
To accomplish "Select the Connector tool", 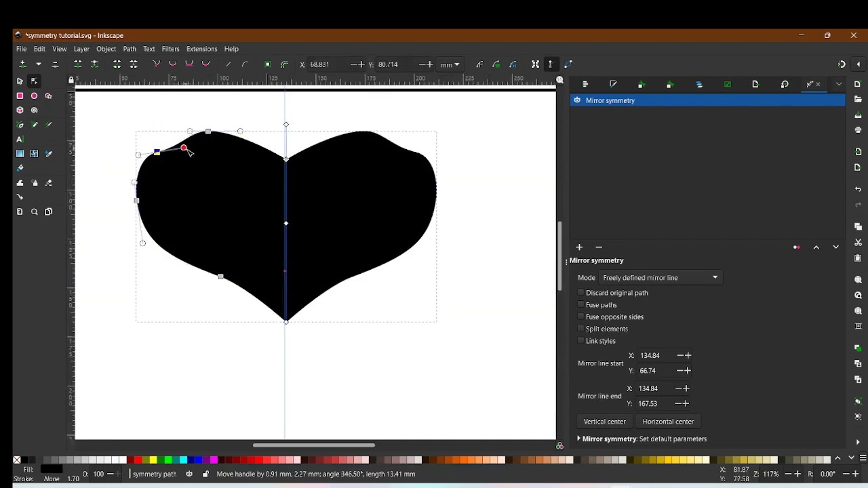I will click(x=20, y=197).
